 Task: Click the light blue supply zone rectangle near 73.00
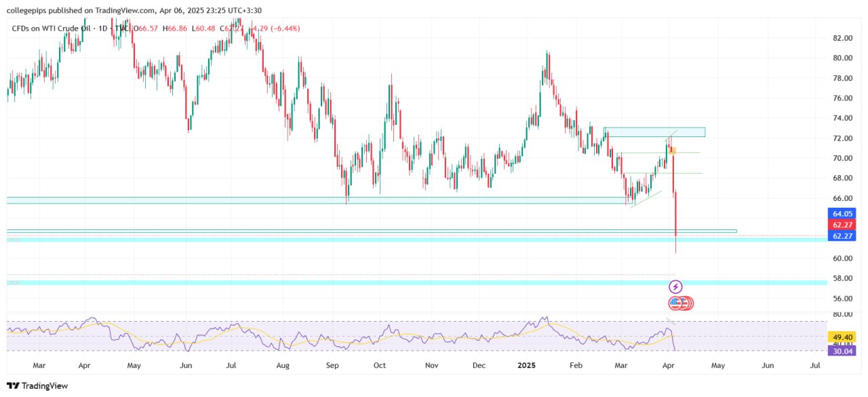point(654,132)
